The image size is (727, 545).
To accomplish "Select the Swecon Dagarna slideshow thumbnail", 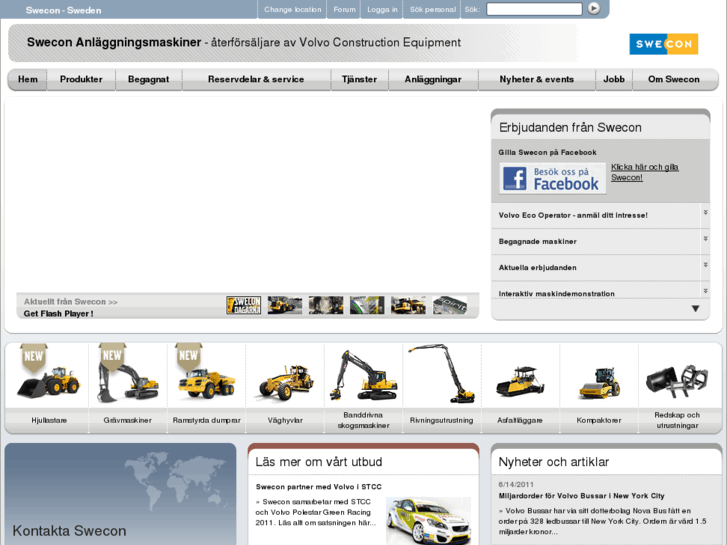I will 244,305.
